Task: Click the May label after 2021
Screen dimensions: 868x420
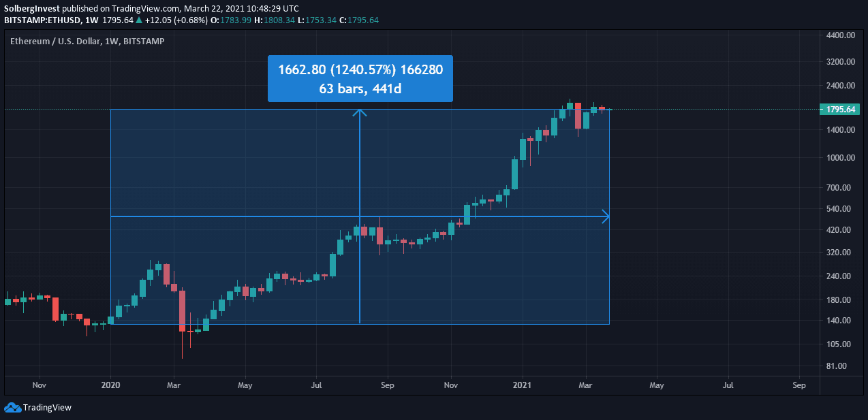Action: coord(657,385)
